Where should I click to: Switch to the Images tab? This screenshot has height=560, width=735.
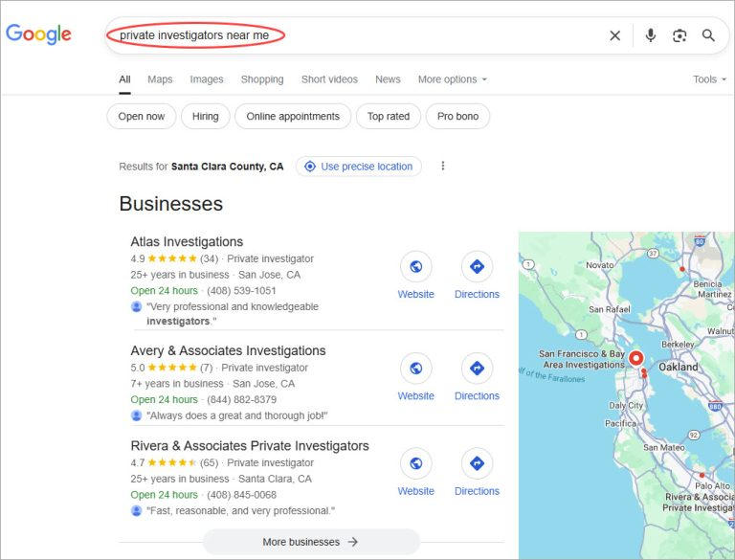(207, 79)
